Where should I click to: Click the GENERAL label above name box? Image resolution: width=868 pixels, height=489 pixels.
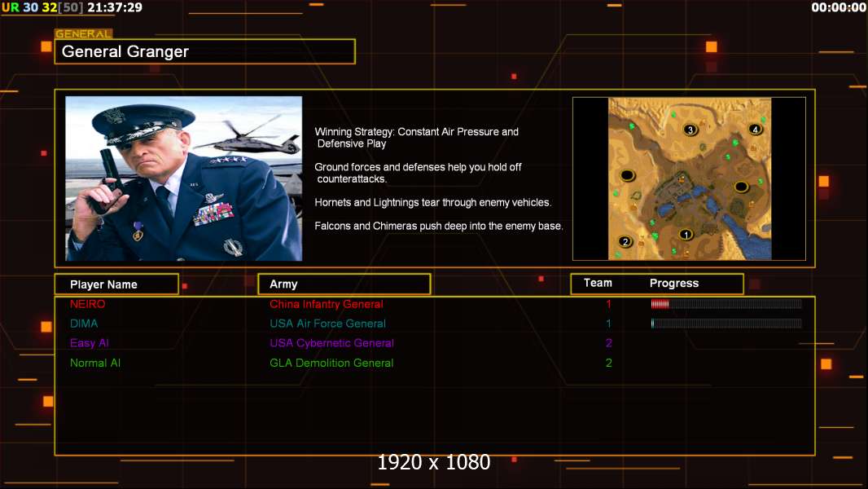click(x=83, y=33)
